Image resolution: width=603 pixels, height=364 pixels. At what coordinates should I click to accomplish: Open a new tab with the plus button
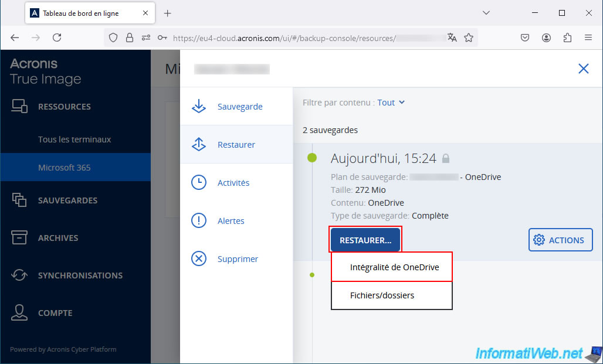pyautogui.click(x=167, y=13)
